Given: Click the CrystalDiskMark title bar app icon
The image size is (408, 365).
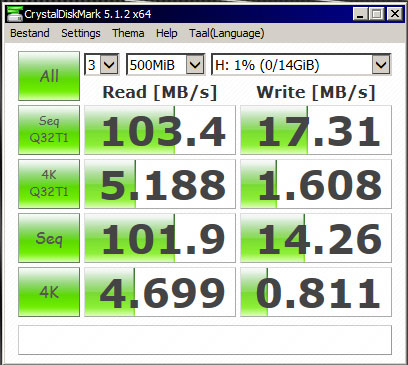Looking at the screenshot, I should point(15,14).
